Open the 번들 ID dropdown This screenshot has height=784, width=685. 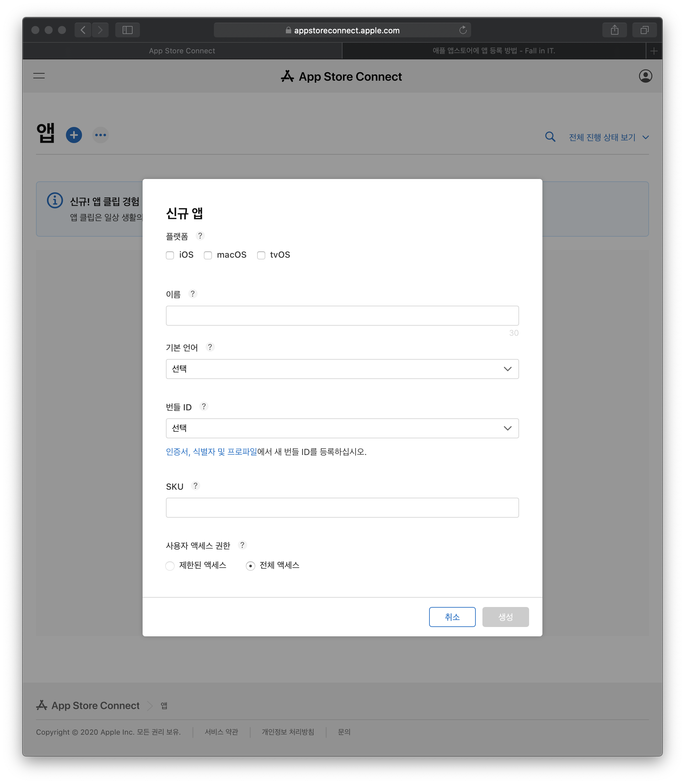click(342, 428)
